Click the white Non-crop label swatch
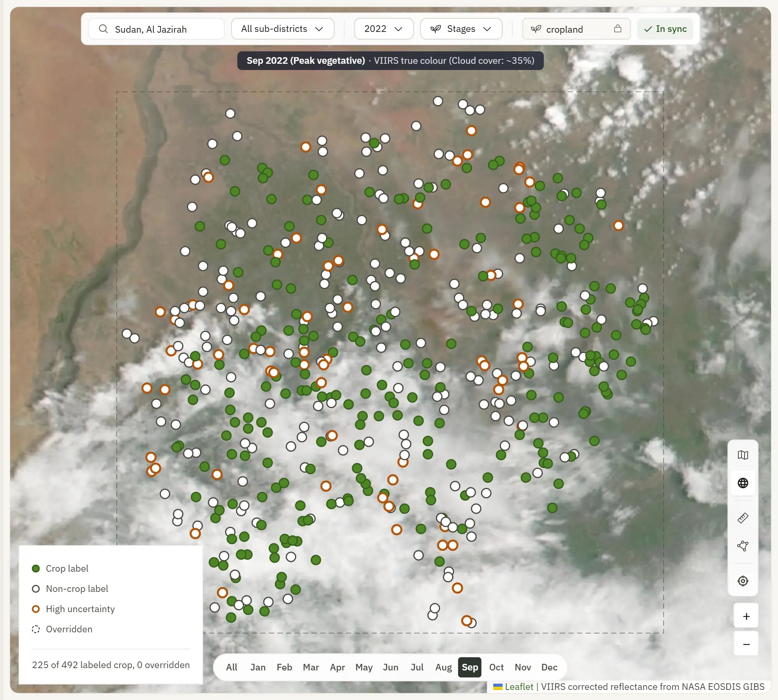The height and width of the screenshot is (700, 778). point(36,589)
